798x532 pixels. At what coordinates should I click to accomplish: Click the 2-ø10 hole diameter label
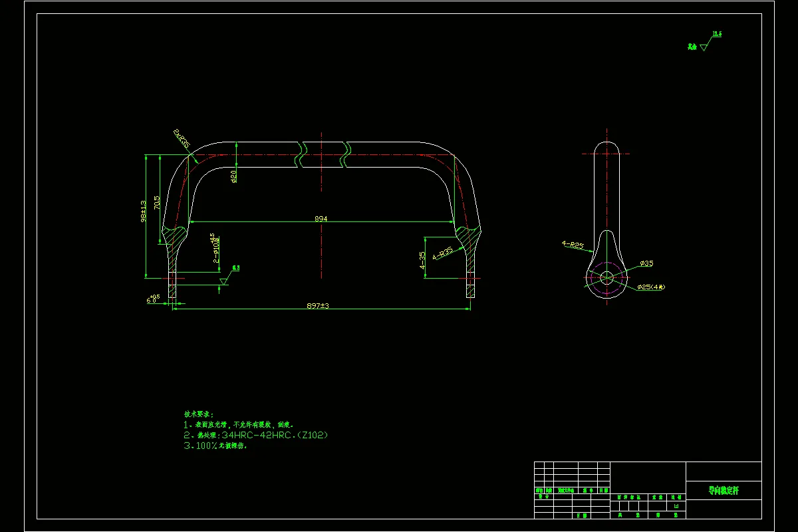pyautogui.click(x=215, y=248)
